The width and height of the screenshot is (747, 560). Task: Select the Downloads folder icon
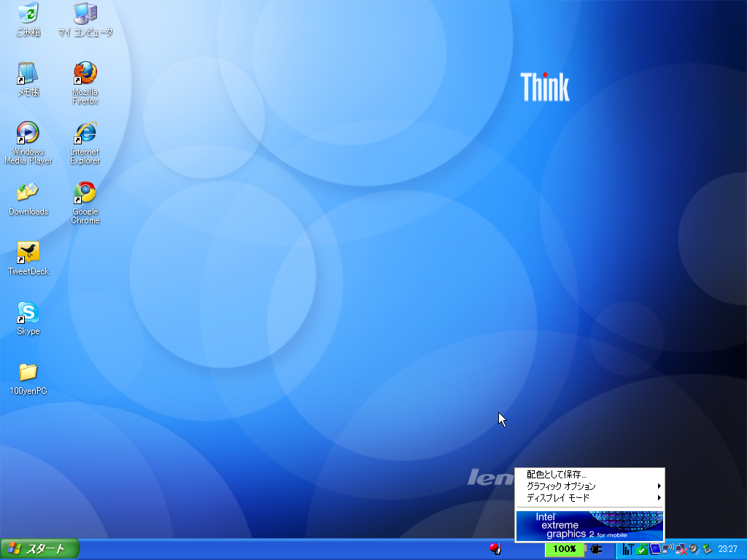click(x=28, y=199)
